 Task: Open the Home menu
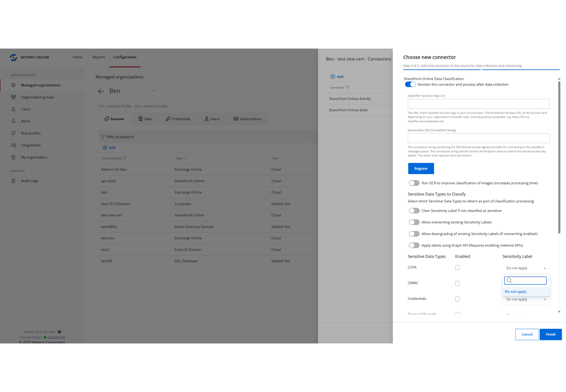(x=78, y=57)
